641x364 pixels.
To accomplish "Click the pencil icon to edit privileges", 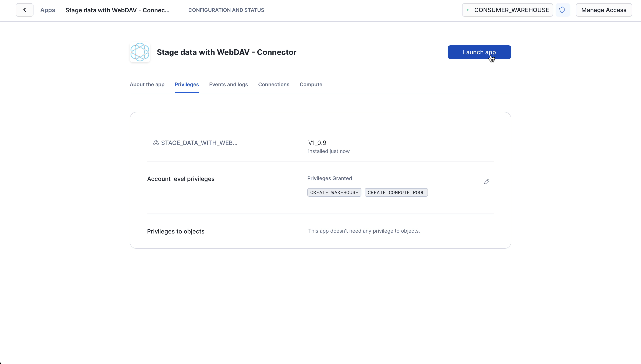I will tap(486, 182).
